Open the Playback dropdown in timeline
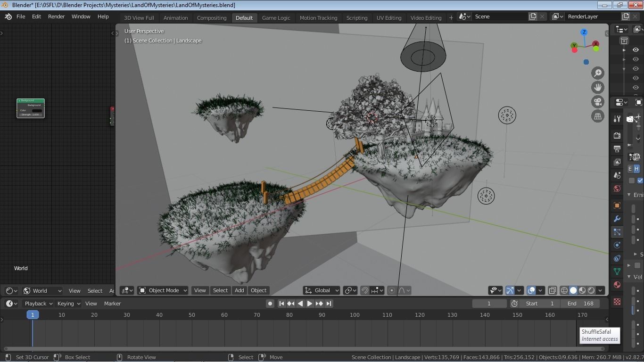 [38, 304]
